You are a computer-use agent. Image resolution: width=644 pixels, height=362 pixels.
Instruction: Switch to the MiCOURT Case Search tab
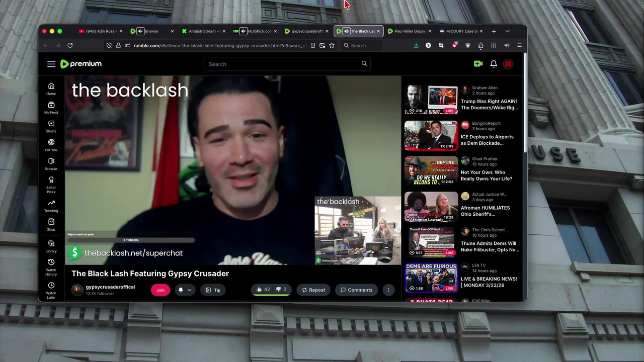tap(460, 31)
